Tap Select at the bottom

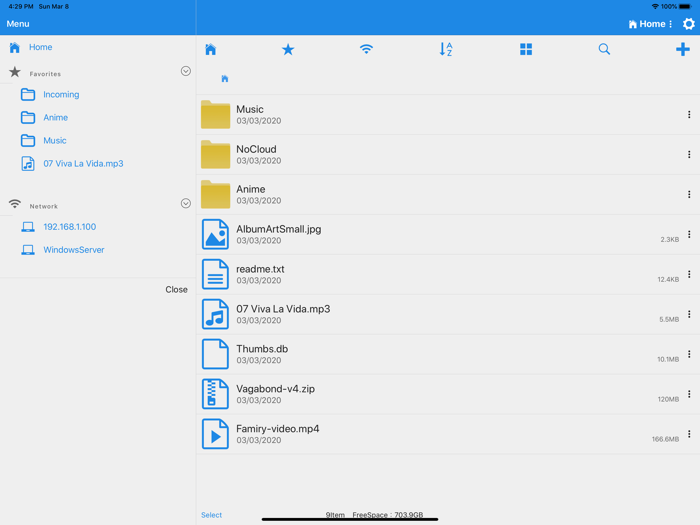pos(211,515)
